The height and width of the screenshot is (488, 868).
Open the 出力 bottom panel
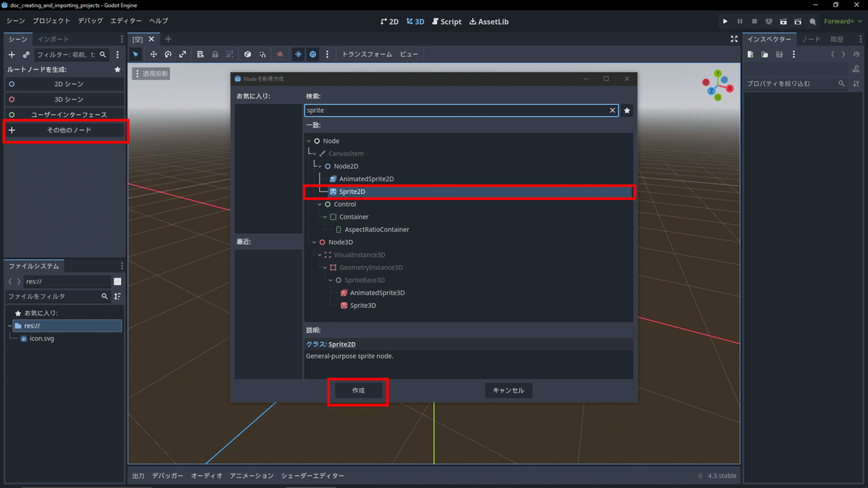pyautogui.click(x=138, y=476)
